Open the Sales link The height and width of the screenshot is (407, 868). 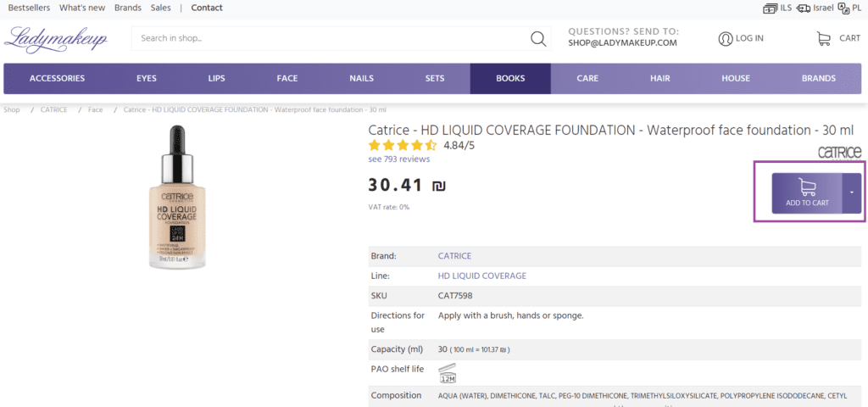tap(160, 8)
